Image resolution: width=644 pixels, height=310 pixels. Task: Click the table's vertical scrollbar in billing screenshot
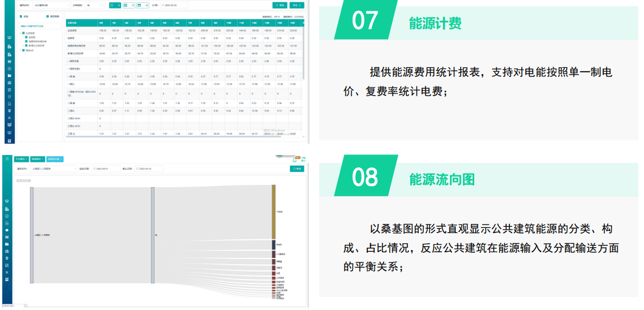pyautogui.click(x=303, y=53)
